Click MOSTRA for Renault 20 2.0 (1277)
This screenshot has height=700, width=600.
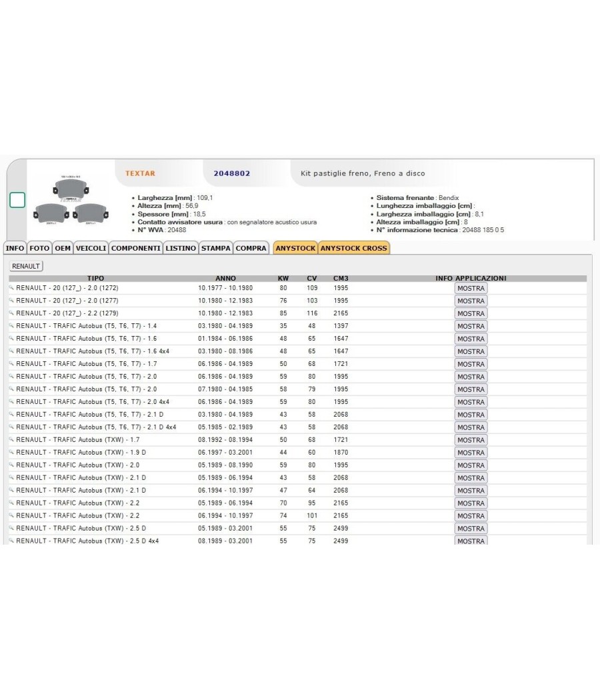[x=471, y=301]
